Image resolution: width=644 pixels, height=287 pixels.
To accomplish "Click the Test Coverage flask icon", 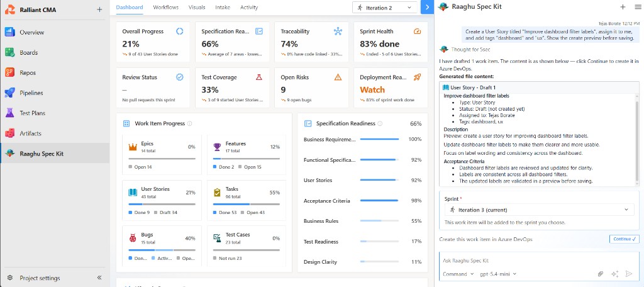I will 258,77.
